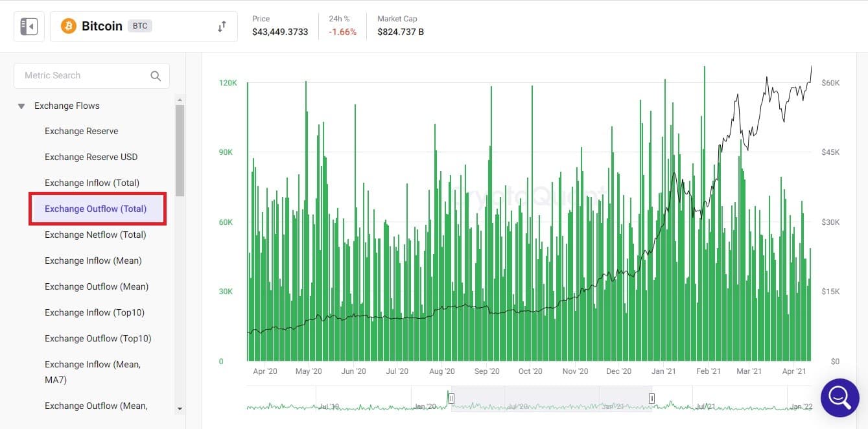Click the Bitcoin asset name text
This screenshot has width=868, height=429.
(102, 27)
